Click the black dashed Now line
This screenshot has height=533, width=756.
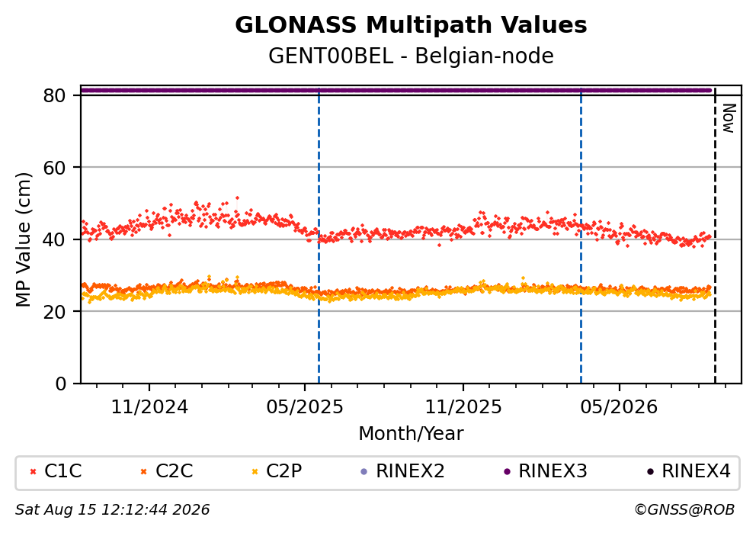(715, 236)
